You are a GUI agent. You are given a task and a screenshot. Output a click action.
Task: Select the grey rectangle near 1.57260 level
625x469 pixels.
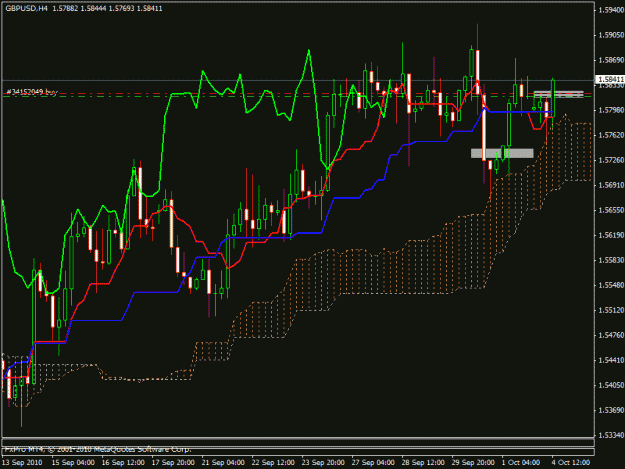(502, 153)
